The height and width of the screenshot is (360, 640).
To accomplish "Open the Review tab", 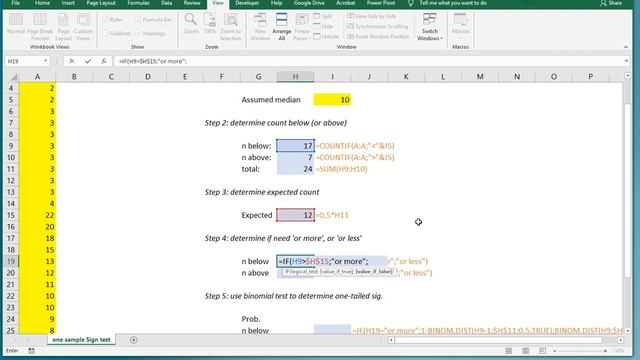I will click(x=192, y=3).
